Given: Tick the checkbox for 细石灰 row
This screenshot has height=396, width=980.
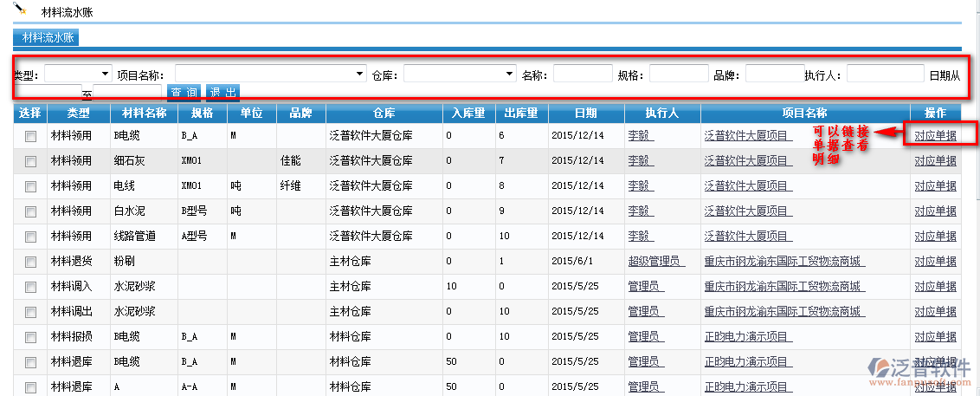Looking at the screenshot, I should 30,161.
